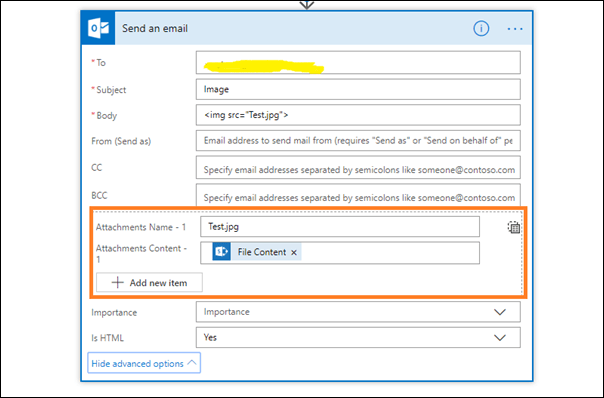The height and width of the screenshot is (398, 604).
Task: Click the plus icon beside Add new item
Action: click(117, 282)
